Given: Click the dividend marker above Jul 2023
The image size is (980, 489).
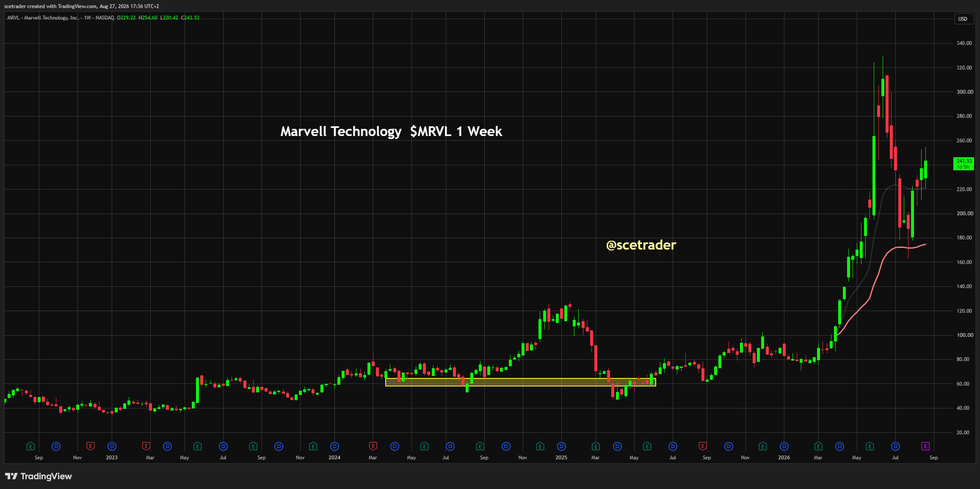Looking at the screenshot, I should (x=223, y=446).
